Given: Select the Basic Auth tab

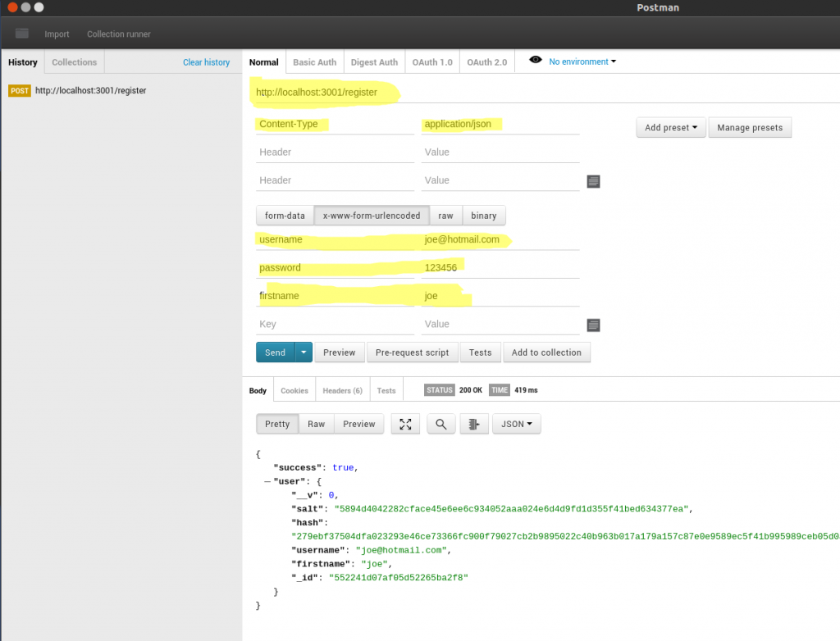Looking at the screenshot, I should coord(314,62).
